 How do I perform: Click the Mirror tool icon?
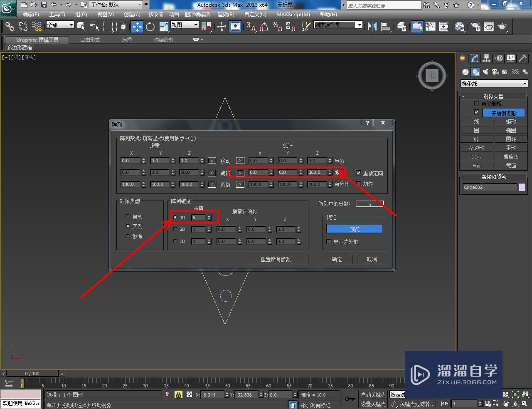(x=372, y=27)
